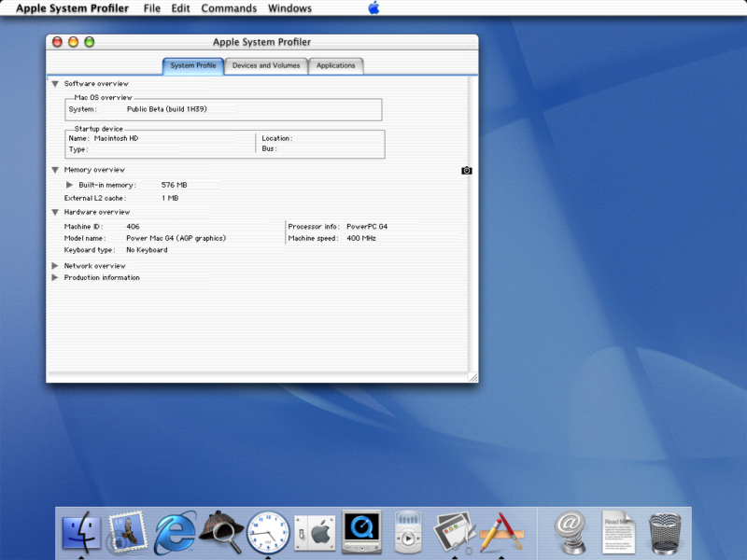Open the Apple menu in the menu bar
This screenshot has width=747, height=560.
pos(373,7)
